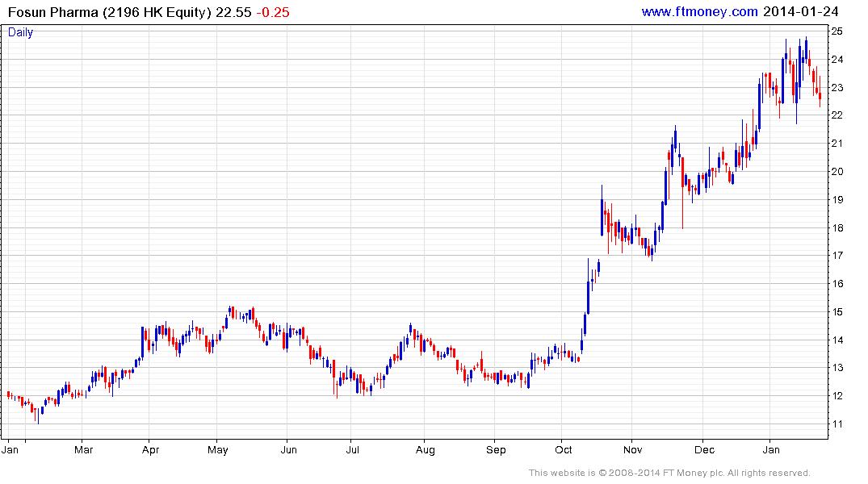
Task: Click the Jul label on x-axis
Action: click(x=353, y=449)
